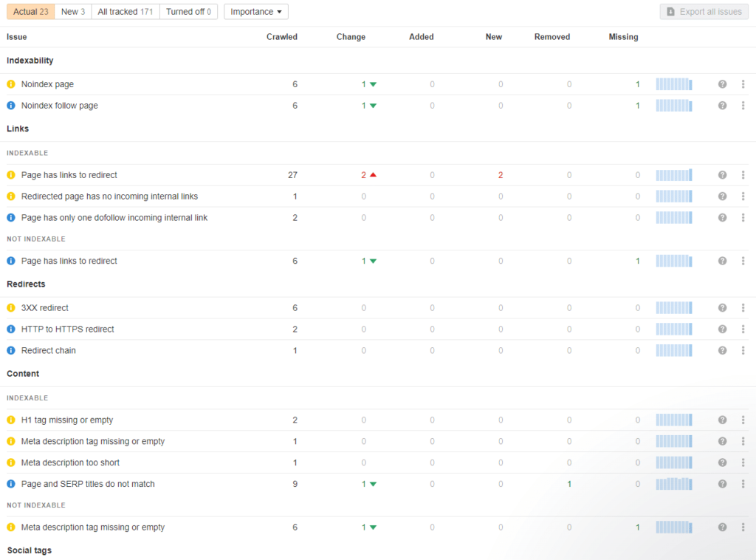Screen dimensions: 756x560
Task: Click help icon for H1 tag missing row
Action: [x=722, y=420]
